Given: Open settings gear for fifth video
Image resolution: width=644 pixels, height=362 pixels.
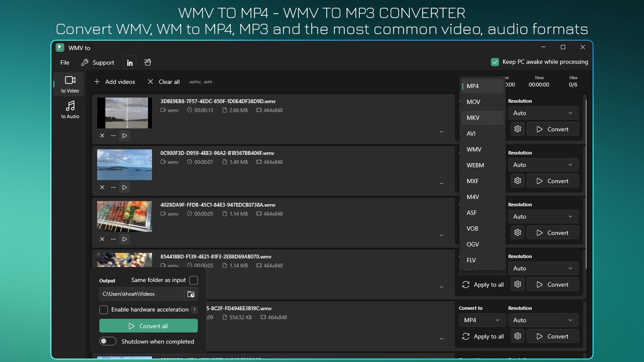Looking at the screenshot, I should (x=518, y=336).
